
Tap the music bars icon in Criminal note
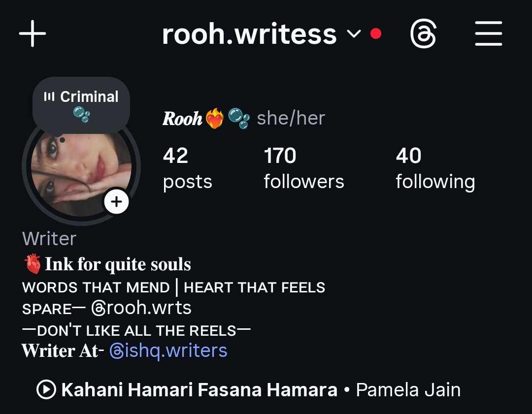[49, 96]
